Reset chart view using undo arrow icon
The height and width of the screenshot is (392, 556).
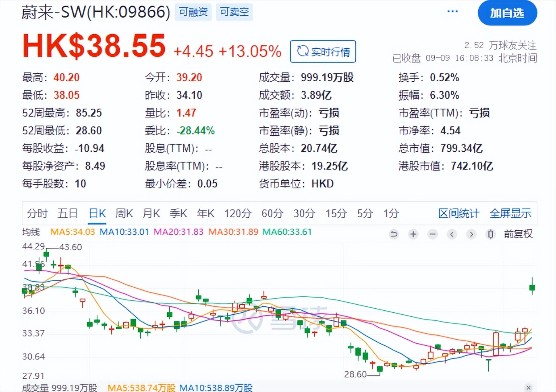click(x=394, y=234)
